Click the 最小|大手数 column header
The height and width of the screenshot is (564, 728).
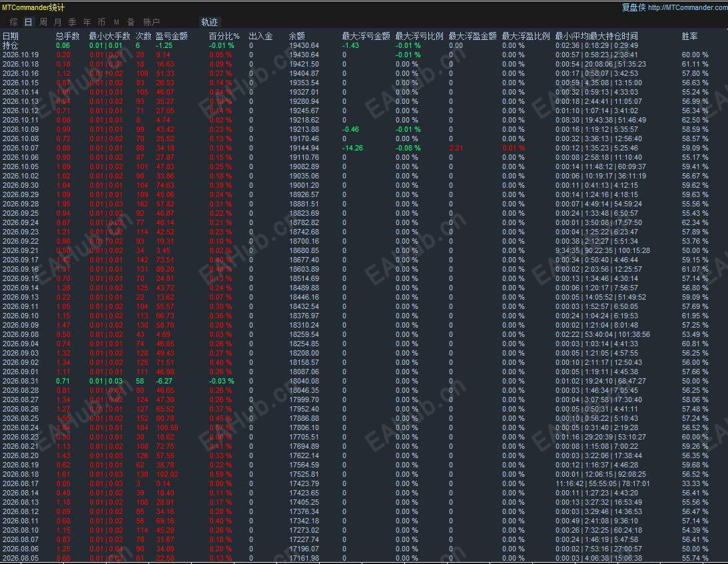110,36
